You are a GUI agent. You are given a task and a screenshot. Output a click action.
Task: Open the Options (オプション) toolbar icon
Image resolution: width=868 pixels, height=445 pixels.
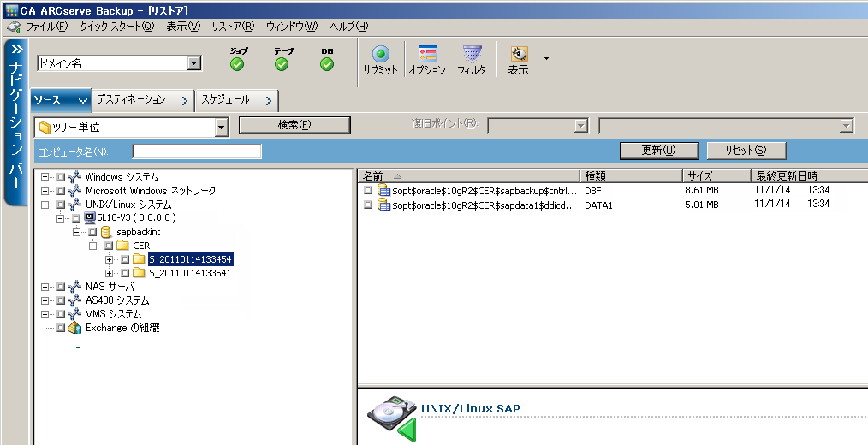click(x=427, y=54)
